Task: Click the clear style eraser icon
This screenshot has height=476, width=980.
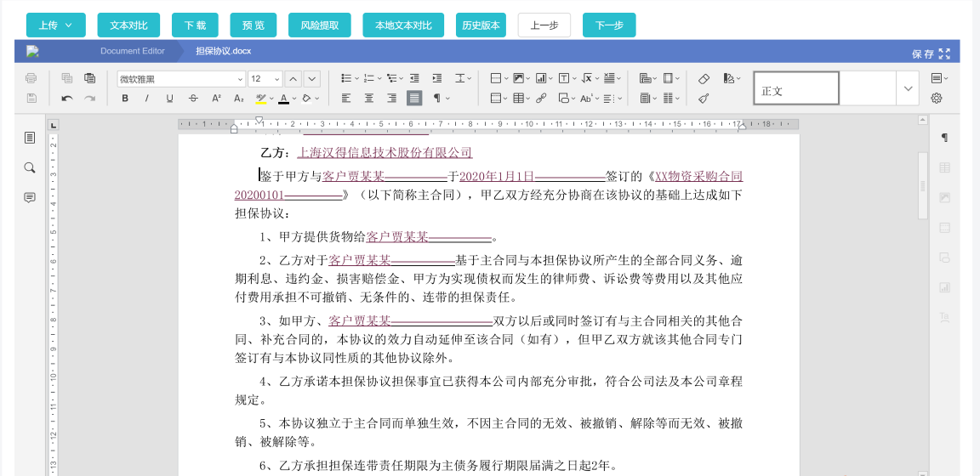Action: (x=704, y=78)
